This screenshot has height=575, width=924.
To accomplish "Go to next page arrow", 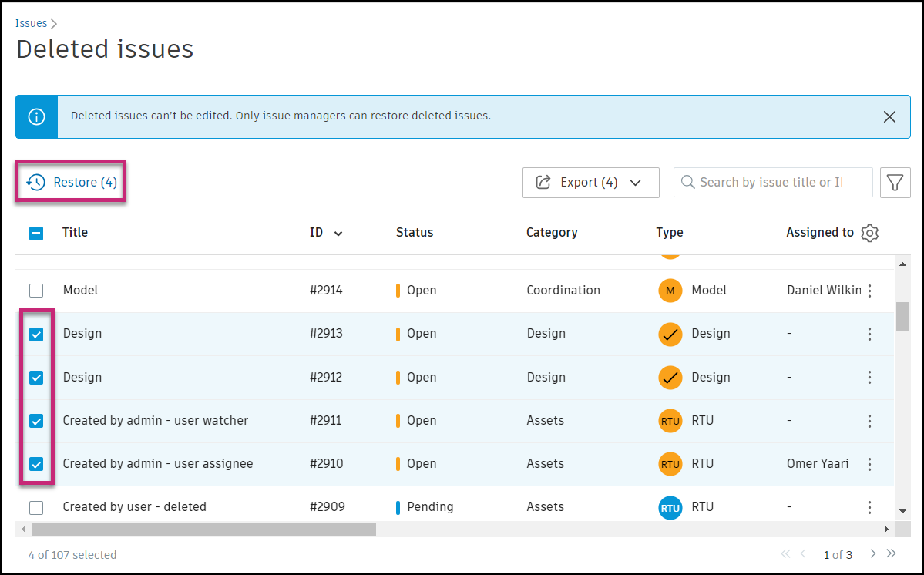I will click(x=873, y=553).
